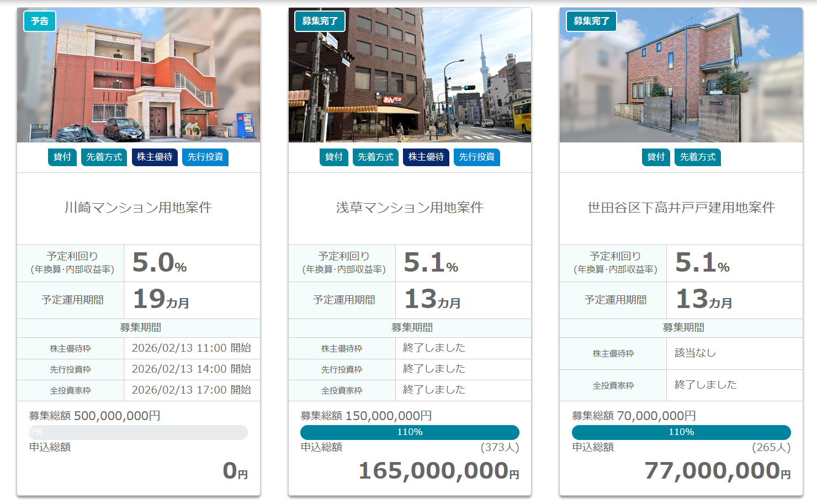Click 先行投資 tag under the Kawasaki property
The image size is (817, 504).
point(205,157)
